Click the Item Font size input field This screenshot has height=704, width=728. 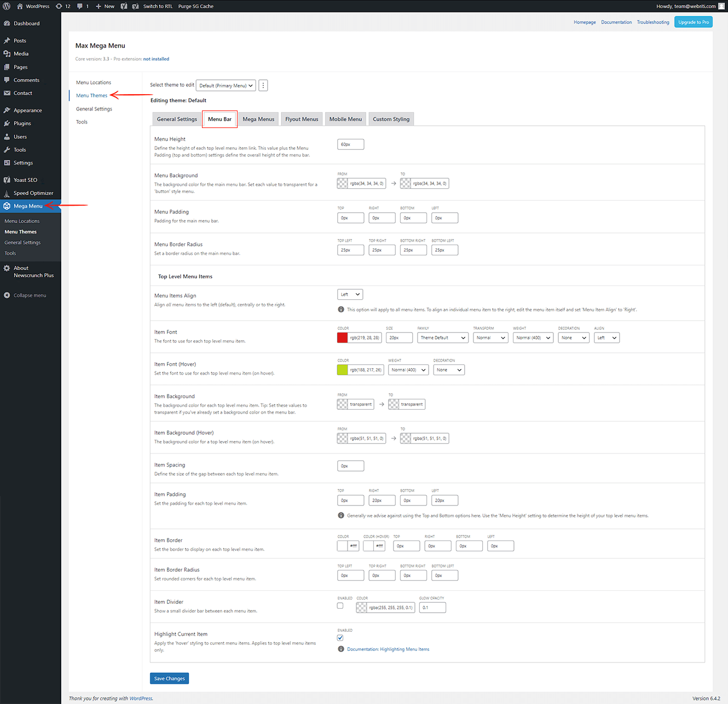tap(400, 338)
